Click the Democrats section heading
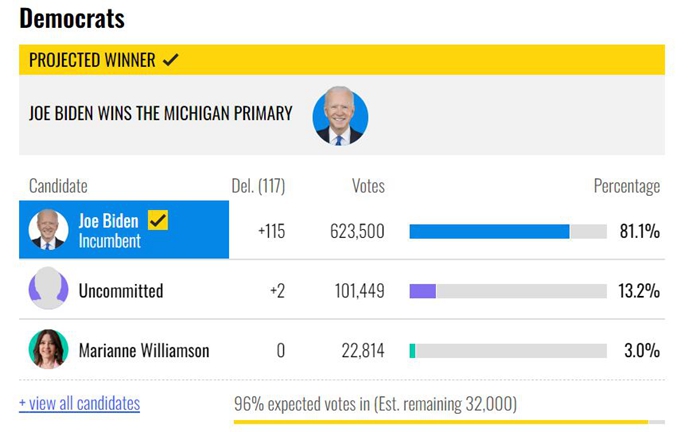This screenshot has height=432, width=700. coord(72,18)
